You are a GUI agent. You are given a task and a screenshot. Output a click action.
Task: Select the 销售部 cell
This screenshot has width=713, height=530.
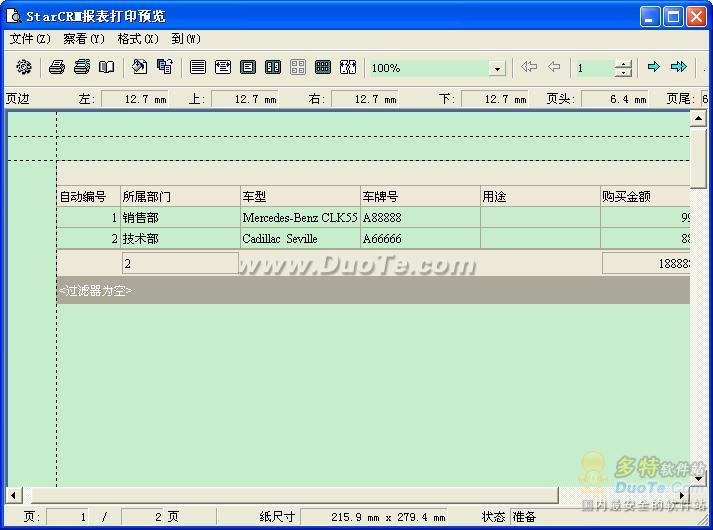coord(181,218)
